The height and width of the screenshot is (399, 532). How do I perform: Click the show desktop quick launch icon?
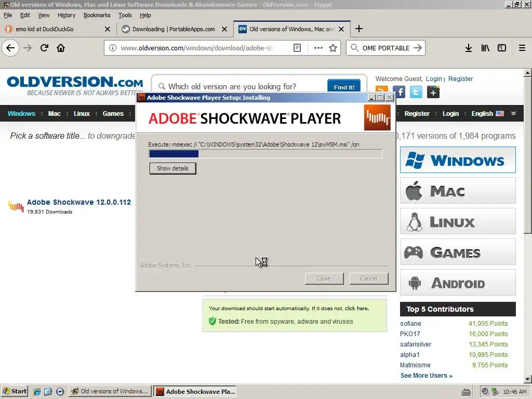click(48, 391)
